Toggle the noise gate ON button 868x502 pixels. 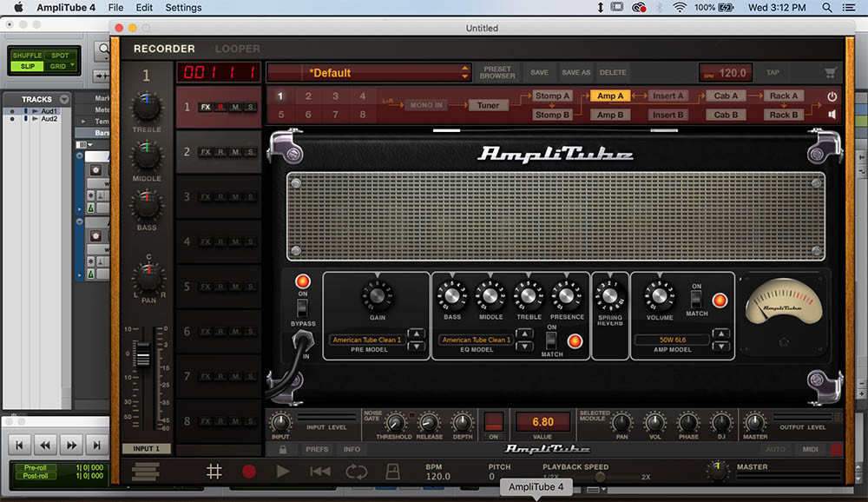(x=493, y=424)
